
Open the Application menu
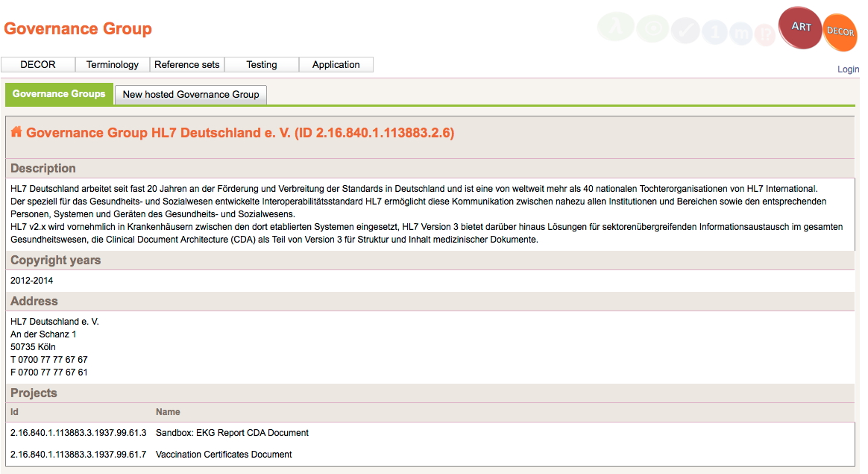pyautogui.click(x=336, y=64)
